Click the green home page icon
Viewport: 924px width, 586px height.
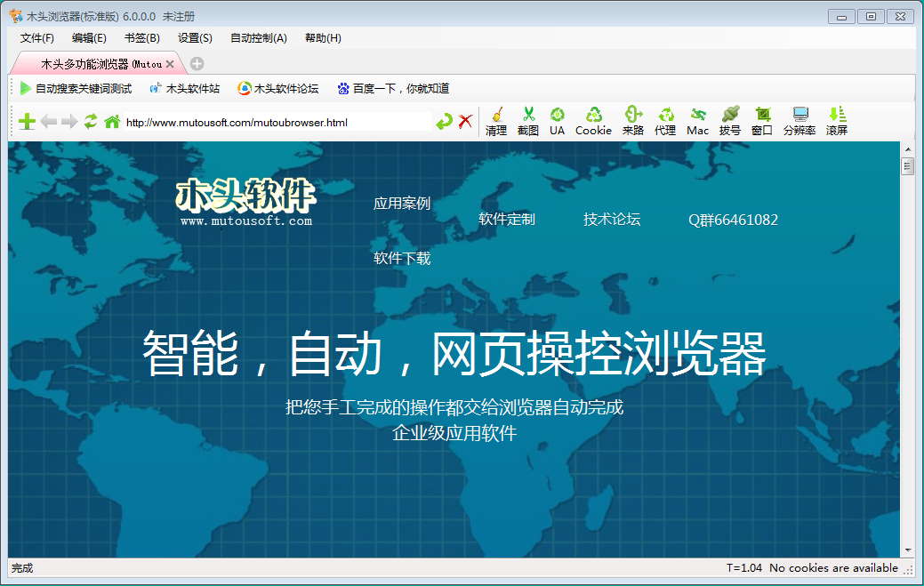coord(112,122)
